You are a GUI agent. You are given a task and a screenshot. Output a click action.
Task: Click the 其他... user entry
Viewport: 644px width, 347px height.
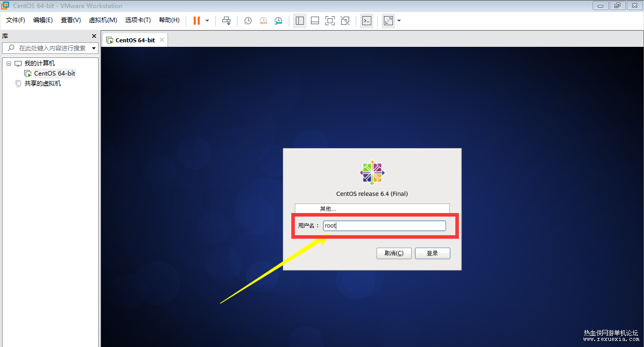372,209
